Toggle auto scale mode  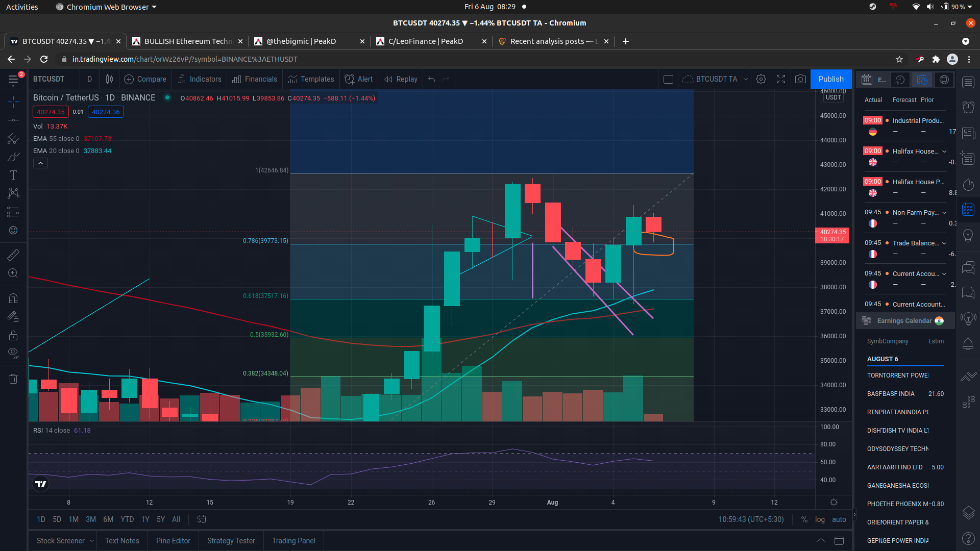[x=839, y=519]
